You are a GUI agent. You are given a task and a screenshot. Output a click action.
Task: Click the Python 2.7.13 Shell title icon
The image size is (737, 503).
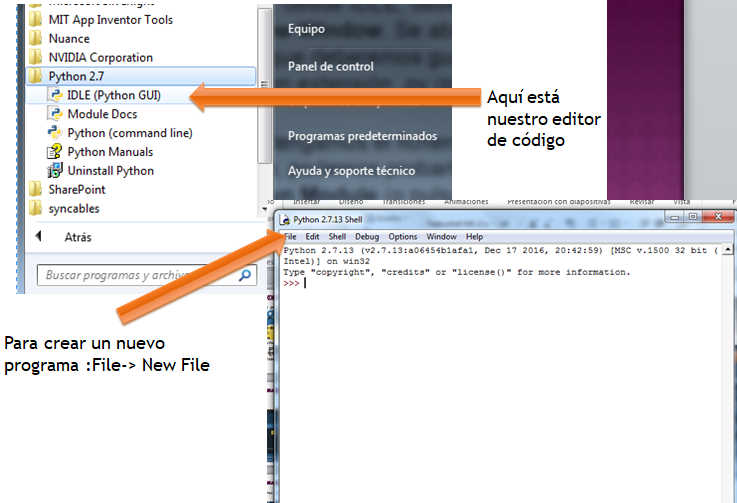[285, 220]
